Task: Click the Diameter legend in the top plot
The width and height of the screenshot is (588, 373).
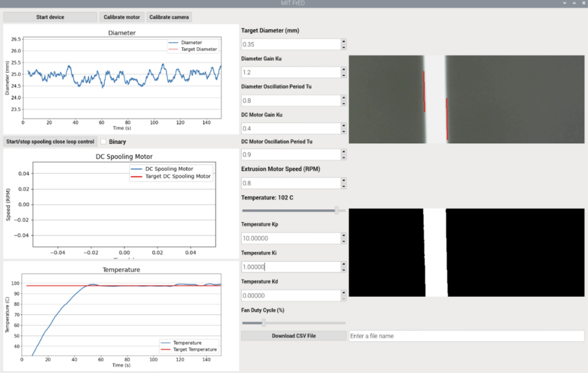Action: point(191,42)
